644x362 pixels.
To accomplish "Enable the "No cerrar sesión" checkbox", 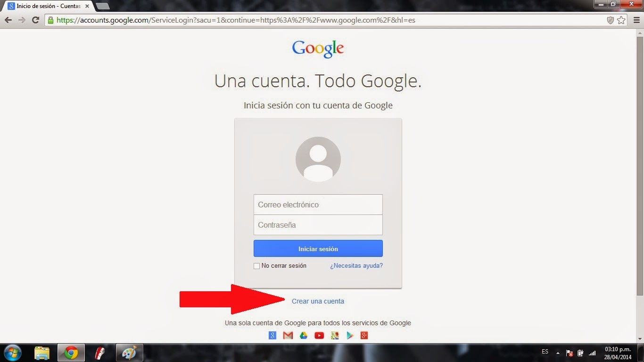I will [256, 266].
